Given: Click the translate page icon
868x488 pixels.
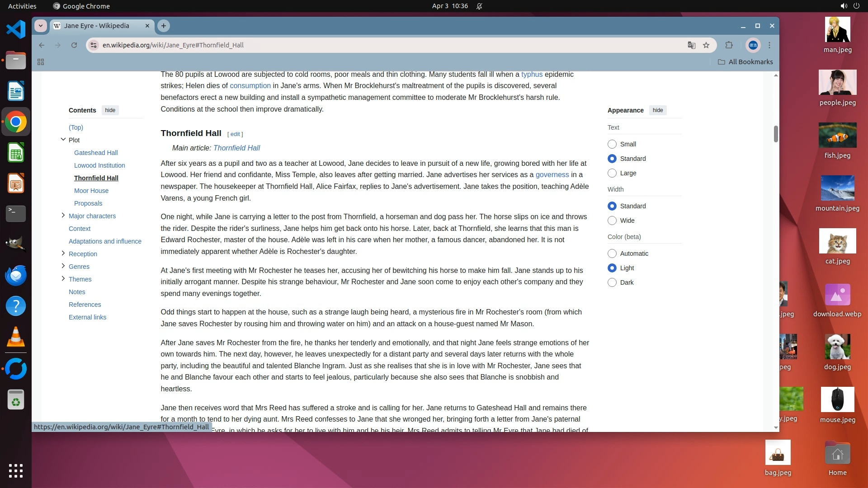Looking at the screenshot, I should pos(691,45).
